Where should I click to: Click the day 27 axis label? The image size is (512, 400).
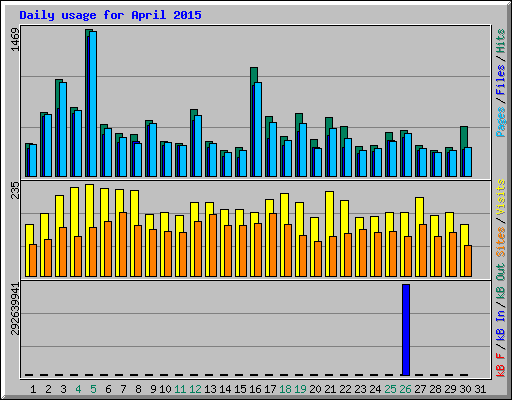[x=420, y=389]
